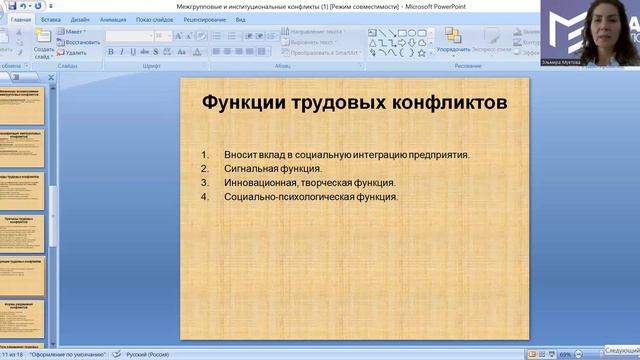Image resolution: width=640 pixels, height=360 pixels.
Task: Toggle underline formatting
Action: pos(133,52)
